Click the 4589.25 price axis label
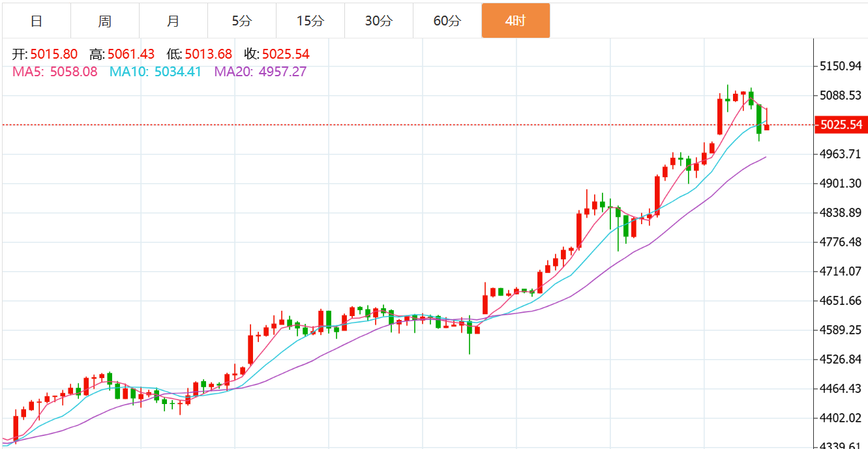 tap(841, 330)
